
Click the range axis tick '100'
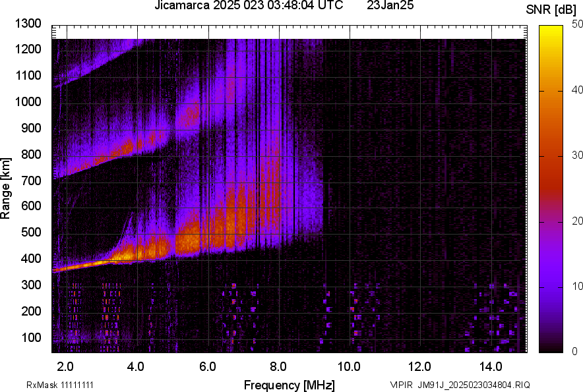(x=31, y=337)
